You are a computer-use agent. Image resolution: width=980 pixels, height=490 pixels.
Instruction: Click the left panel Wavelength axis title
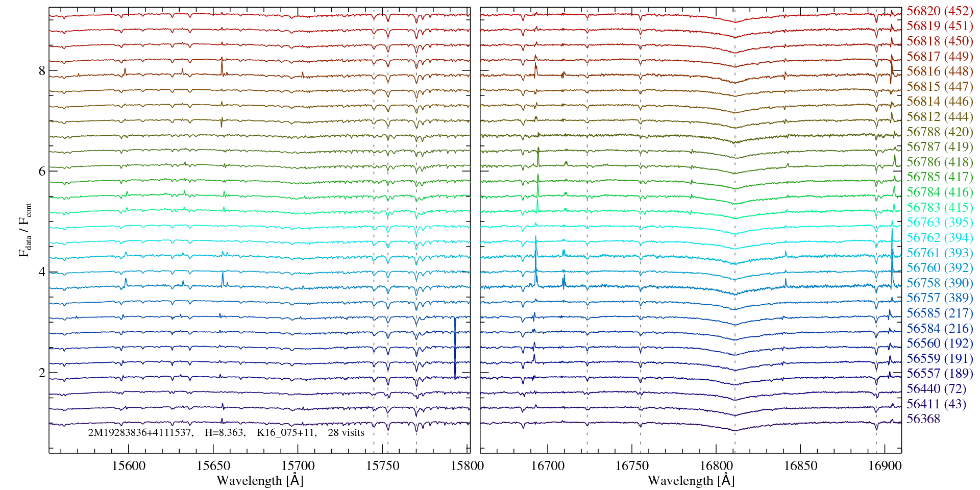(260, 480)
